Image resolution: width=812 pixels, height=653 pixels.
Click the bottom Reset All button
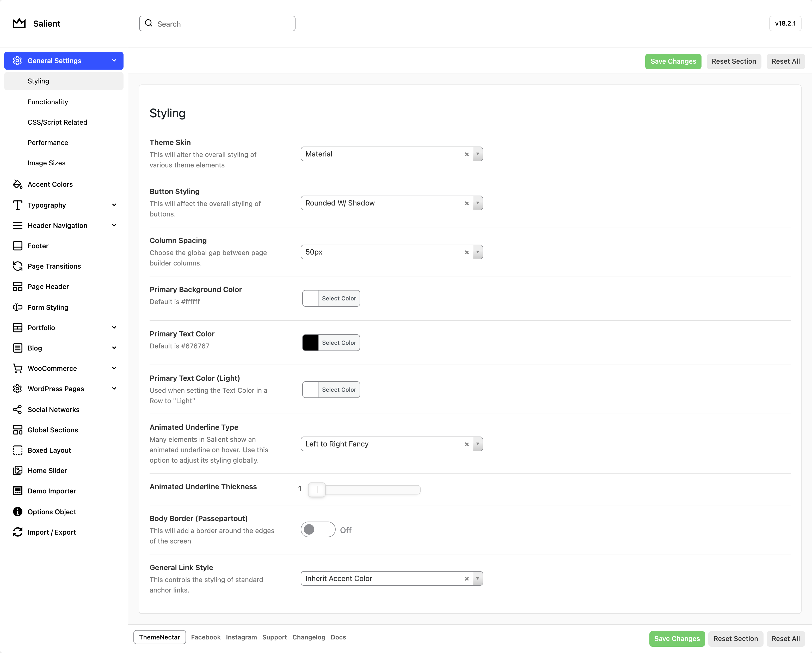[786, 639]
